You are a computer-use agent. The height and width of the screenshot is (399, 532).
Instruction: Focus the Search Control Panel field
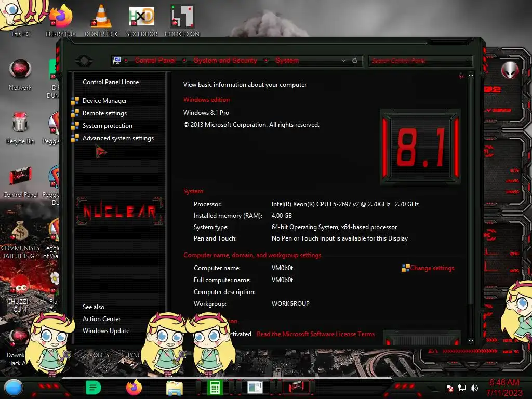(x=420, y=61)
